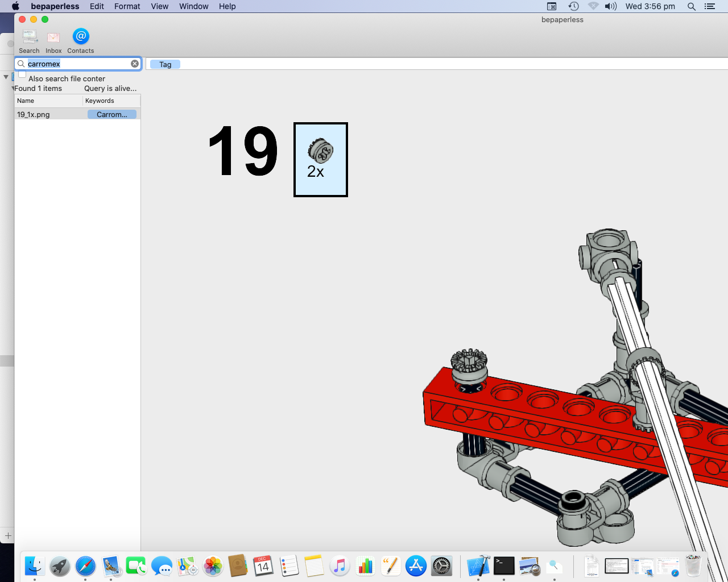The height and width of the screenshot is (582, 728).
Task: Click the plus button at sidebar bottom
Action: [8, 535]
